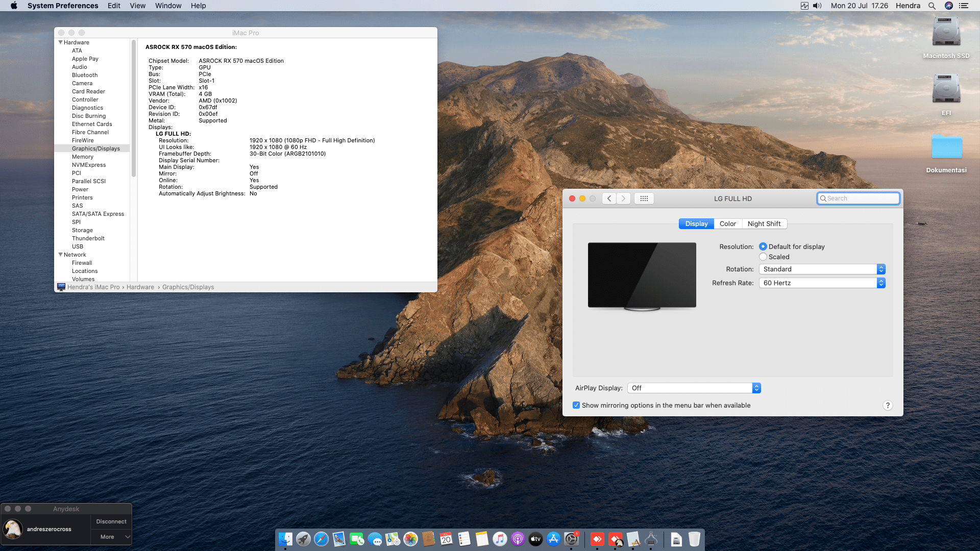Focus the Search field in preferences
The width and height of the screenshot is (980, 551).
pyautogui.click(x=858, y=198)
